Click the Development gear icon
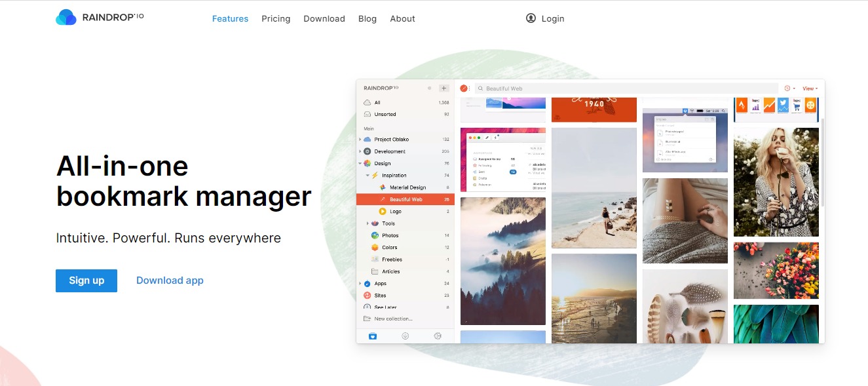Viewport: 868px width, 386px height. pyautogui.click(x=368, y=151)
